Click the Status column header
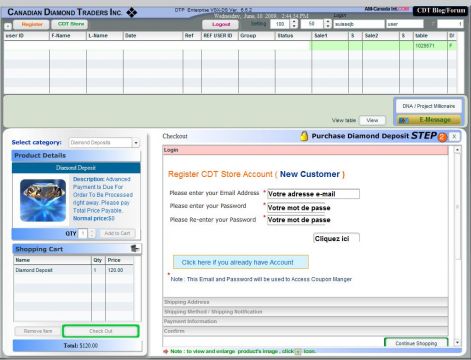Viewport: 471px width, 360px height. pos(293,36)
